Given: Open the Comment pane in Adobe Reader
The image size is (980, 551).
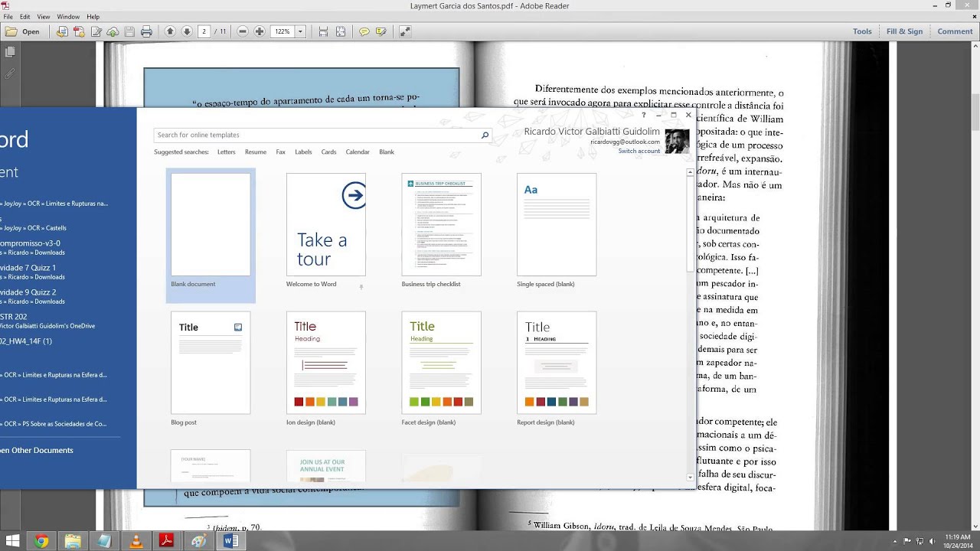Looking at the screenshot, I should point(955,31).
